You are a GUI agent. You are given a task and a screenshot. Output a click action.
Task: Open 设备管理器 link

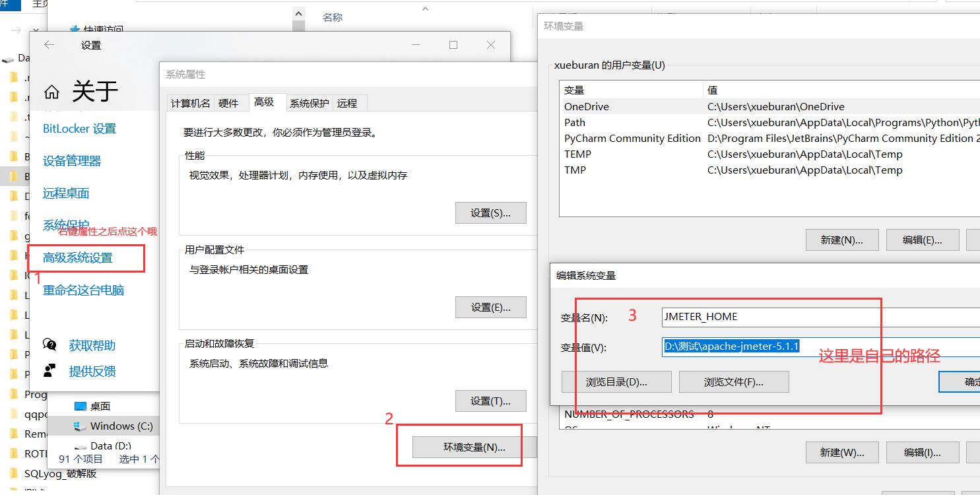click(72, 161)
